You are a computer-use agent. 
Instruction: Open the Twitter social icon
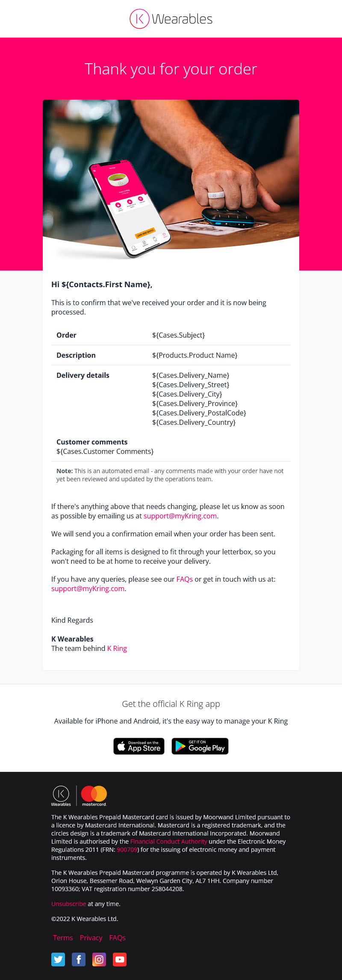(58, 959)
